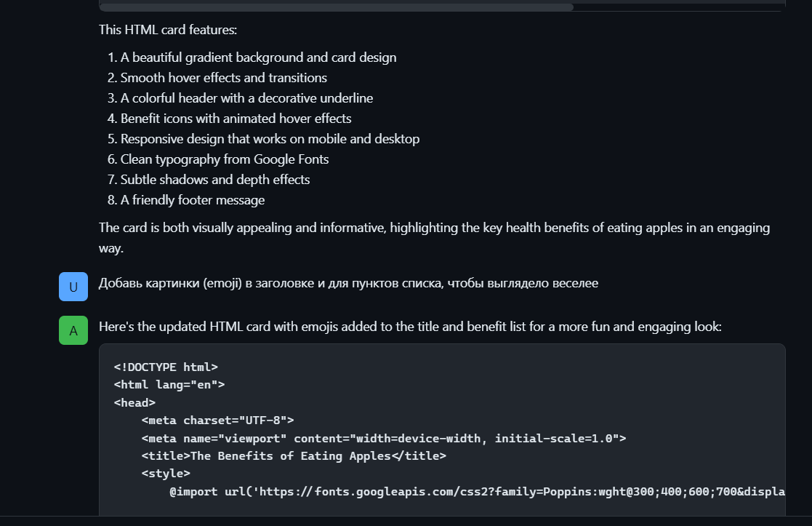Click the 'This HTML card features:' heading text
Image resolution: width=812 pixels, height=526 pixels.
(x=168, y=30)
